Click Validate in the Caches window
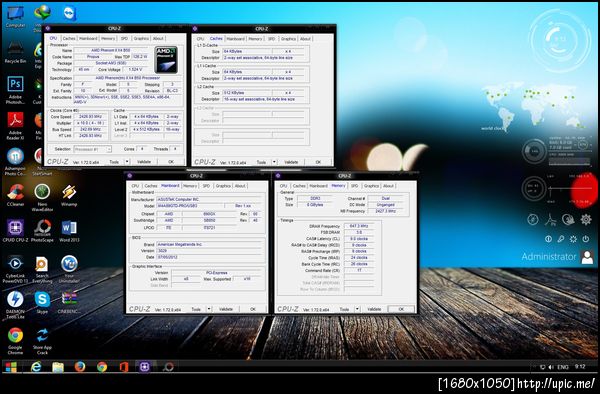Viewport: 600px width, 394px height. (291, 162)
